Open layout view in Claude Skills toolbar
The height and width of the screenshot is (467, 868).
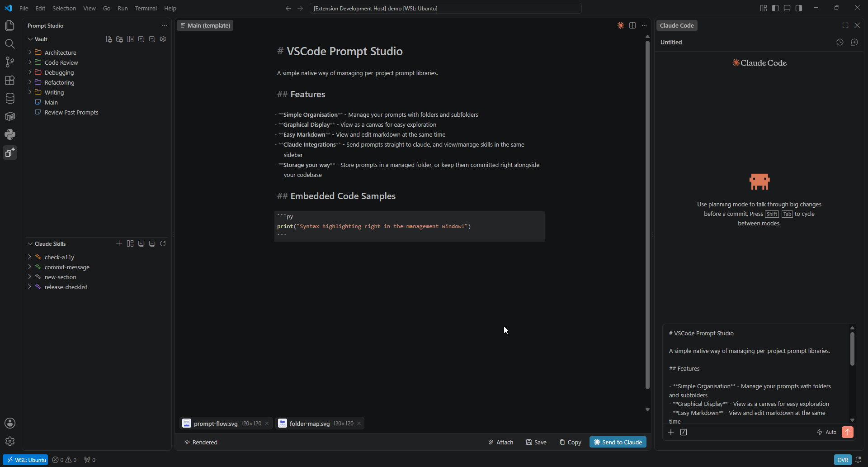(x=130, y=243)
